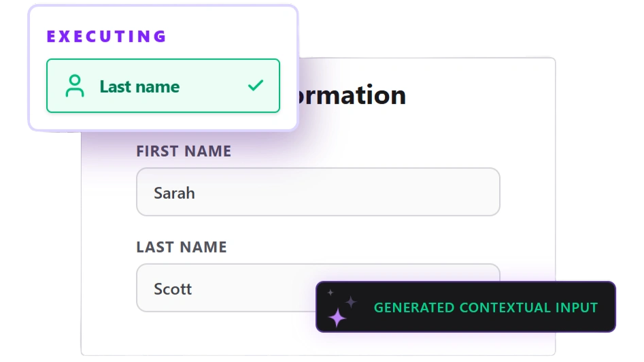Click the FIRST NAME field label
Screen dimensions: 644x362
(x=184, y=151)
